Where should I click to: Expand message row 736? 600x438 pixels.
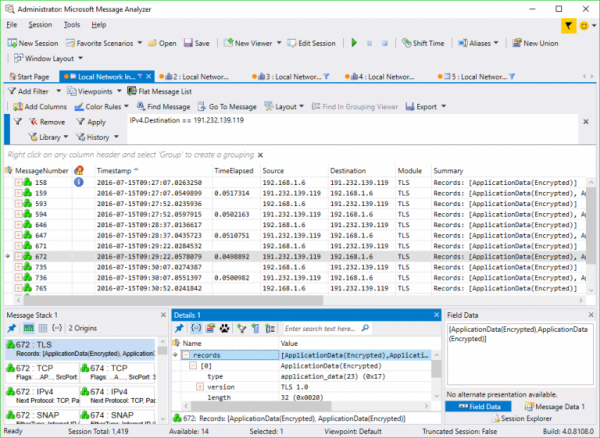18,277
